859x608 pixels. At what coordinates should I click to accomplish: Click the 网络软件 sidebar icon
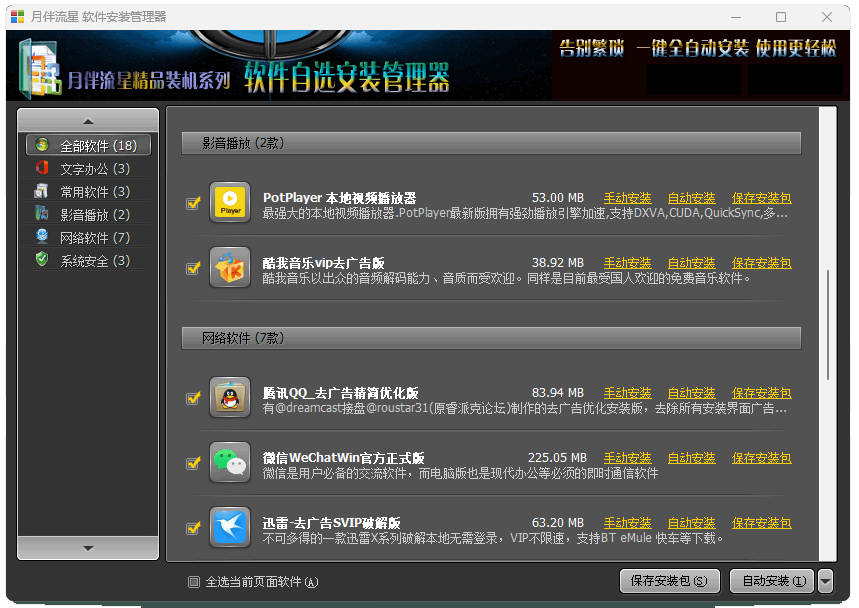pyautogui.click(x=42, y=237)
